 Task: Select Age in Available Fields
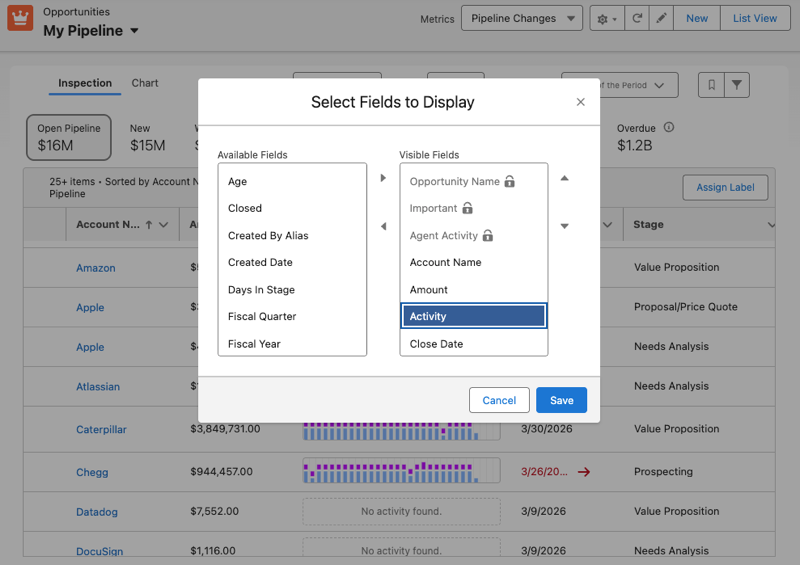292,182
